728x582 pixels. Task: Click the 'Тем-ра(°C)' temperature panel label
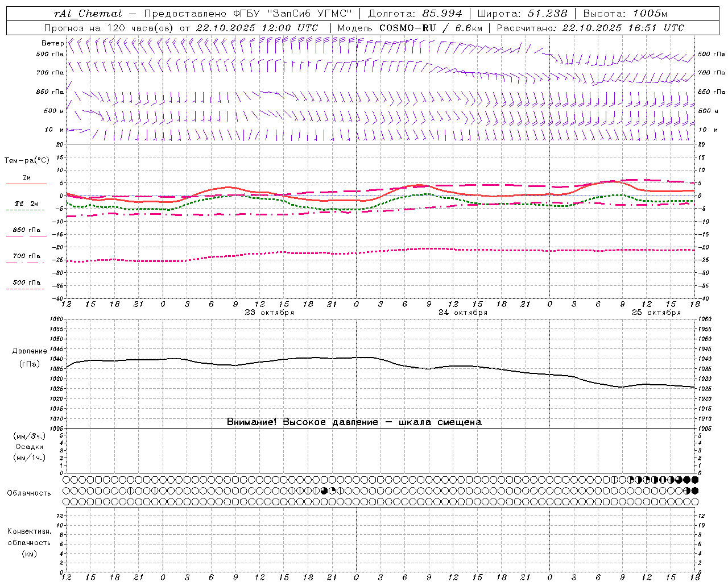tap(27, 160)
